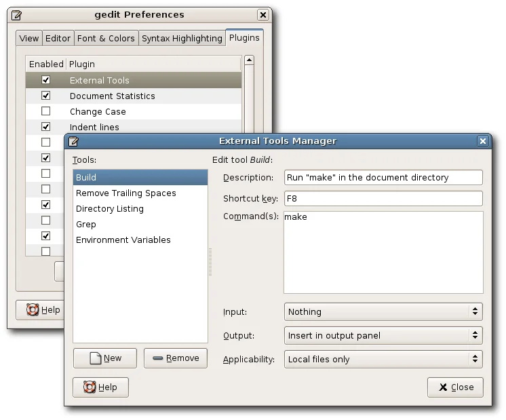Expand the Applicability dropdown set to Local files only

[x=383, y=359]
